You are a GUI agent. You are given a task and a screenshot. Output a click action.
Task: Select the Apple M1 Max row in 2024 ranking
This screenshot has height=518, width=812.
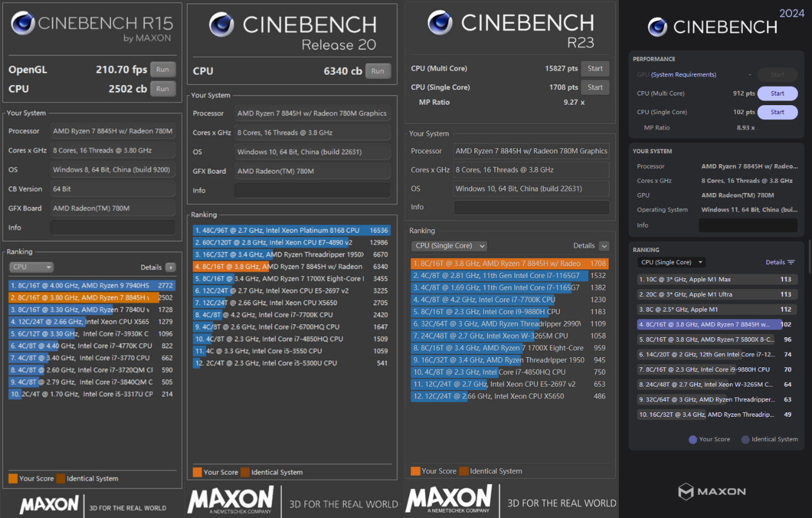[x=718, y=280]
